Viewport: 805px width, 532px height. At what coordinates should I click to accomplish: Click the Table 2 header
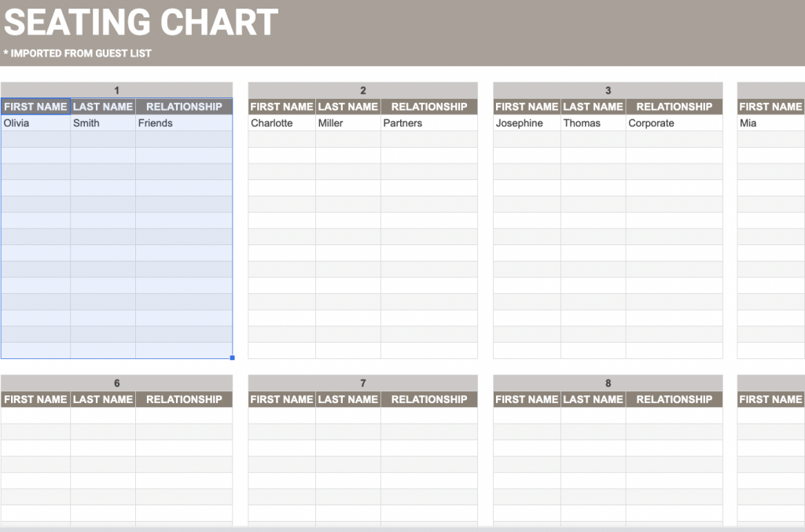tap(362, 90)
